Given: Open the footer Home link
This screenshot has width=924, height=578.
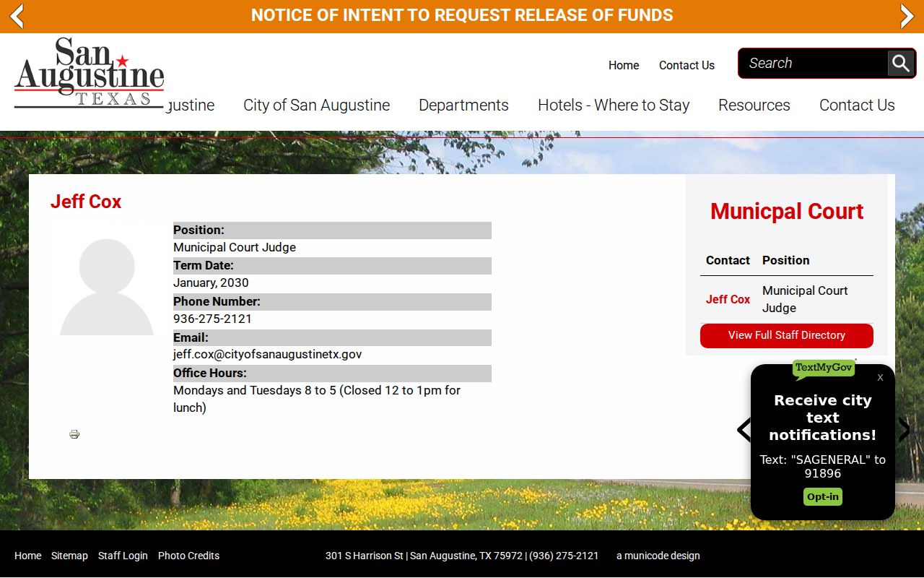Looking at the screenshot, I should [x=27, y=556].
